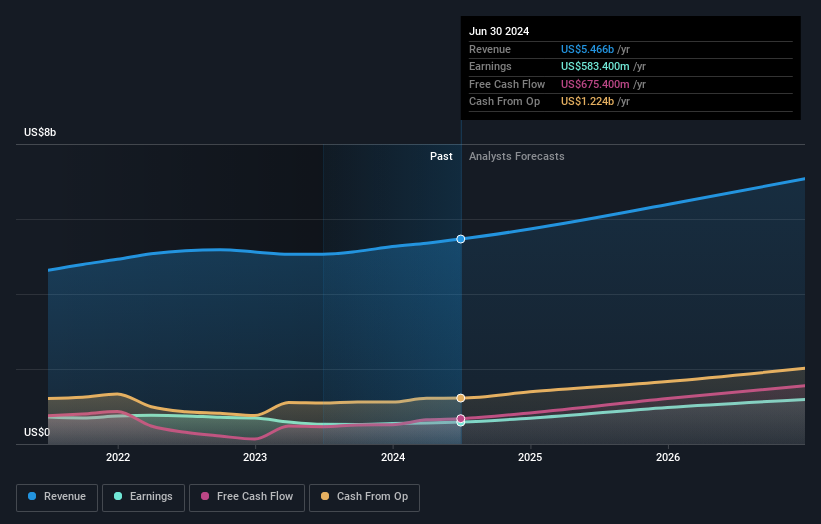The image size is (821, 524).
Task: Select the Earnings data point marker
Action: (461, 423)
